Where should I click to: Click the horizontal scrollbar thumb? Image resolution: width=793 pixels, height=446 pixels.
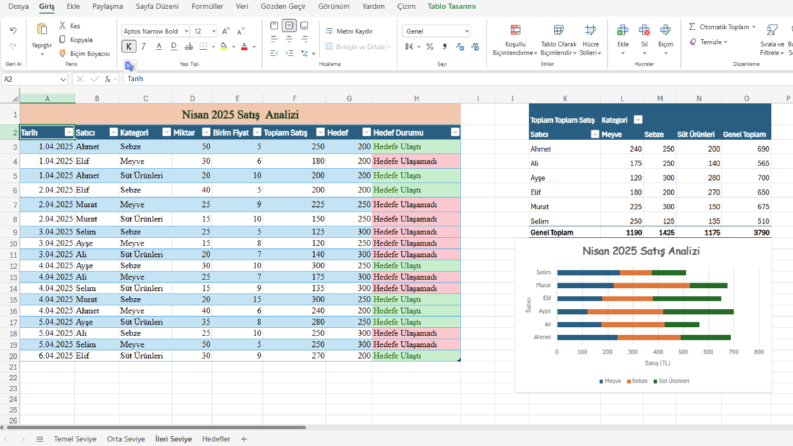154,427
